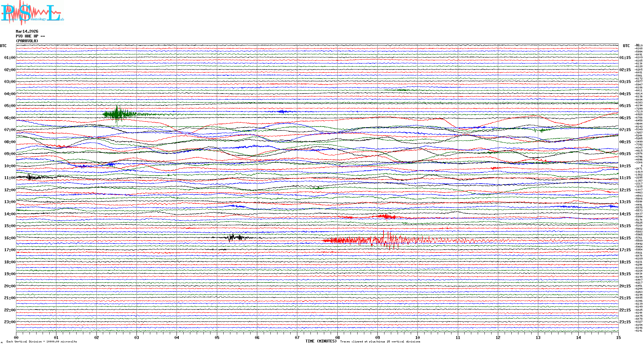
Task: Click minute 08 on the bottom axis
Action: coord(337,337)
